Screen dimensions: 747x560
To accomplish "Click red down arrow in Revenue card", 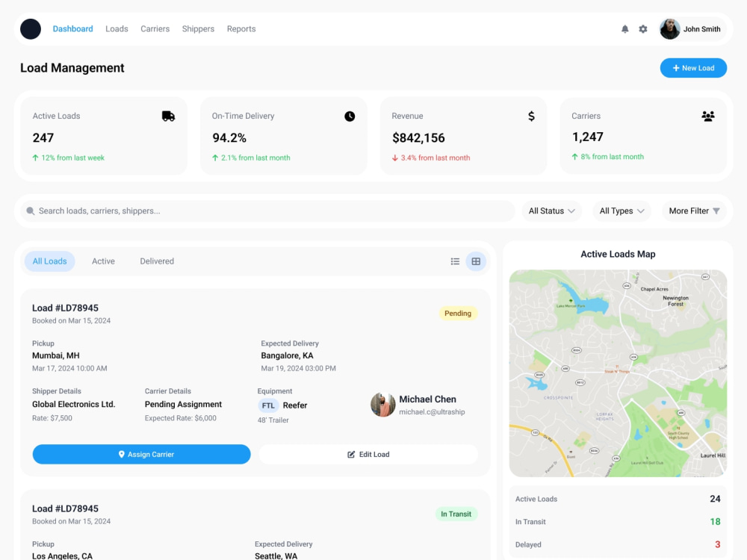I will [x=395, y=158].
